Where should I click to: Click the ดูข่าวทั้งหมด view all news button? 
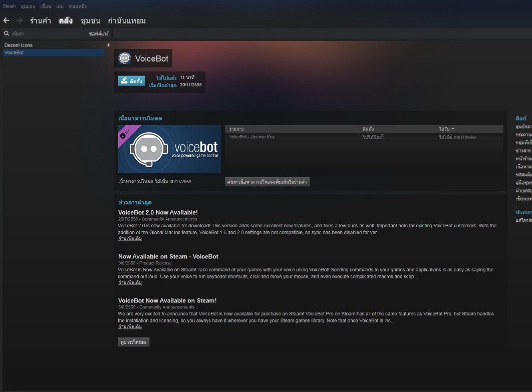tap(134, 342)
